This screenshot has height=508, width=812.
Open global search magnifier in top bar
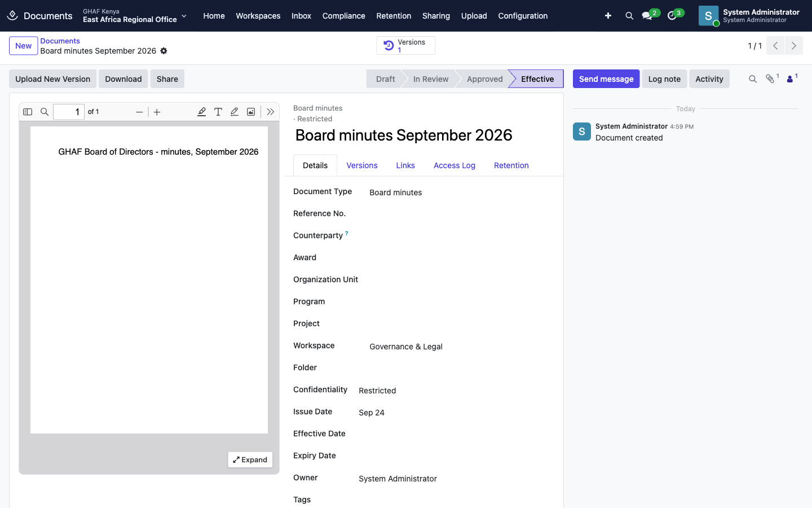click(x=629, y=16)
